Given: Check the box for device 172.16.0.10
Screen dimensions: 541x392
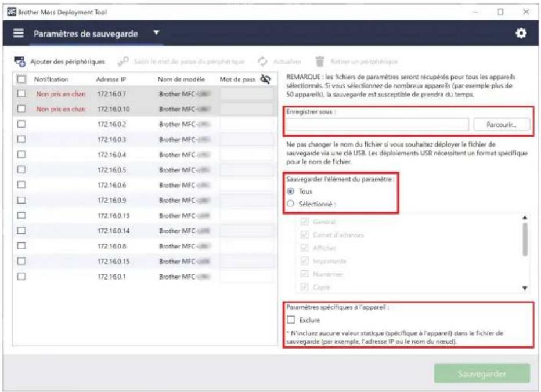Looking at the screenshot, I should pos(21,109).
